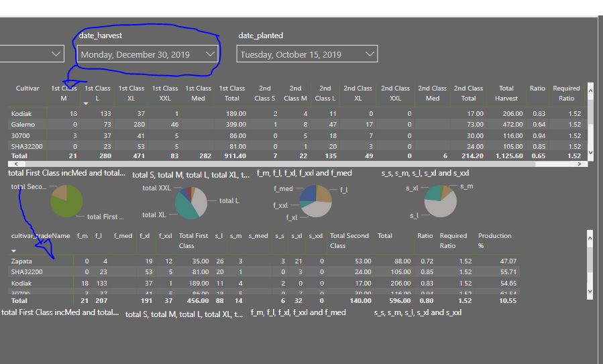Select the Zapata row in bottom table
Image resolution: width=603 pixels, height=364 pixels.
[264, 261]
